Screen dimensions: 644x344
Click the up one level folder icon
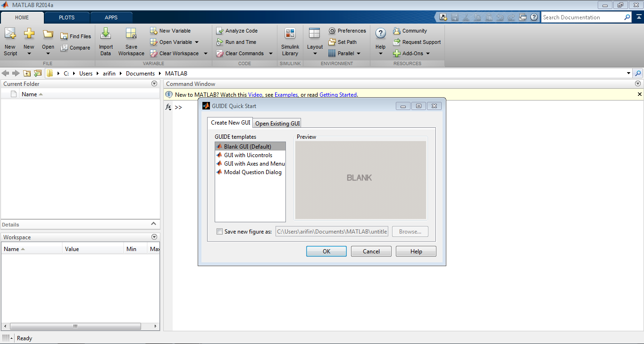27,73
